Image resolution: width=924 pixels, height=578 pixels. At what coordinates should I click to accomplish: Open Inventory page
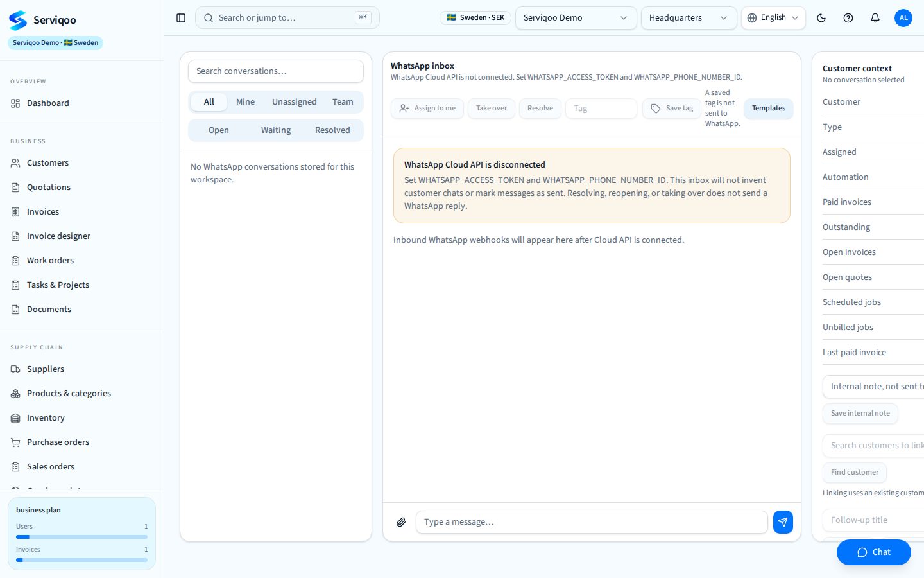pyautogui.click(x=81, y=418)
